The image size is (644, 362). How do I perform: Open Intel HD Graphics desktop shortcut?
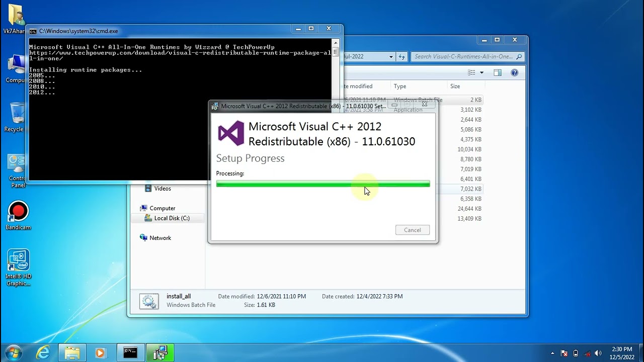click(x=18, y=267)
